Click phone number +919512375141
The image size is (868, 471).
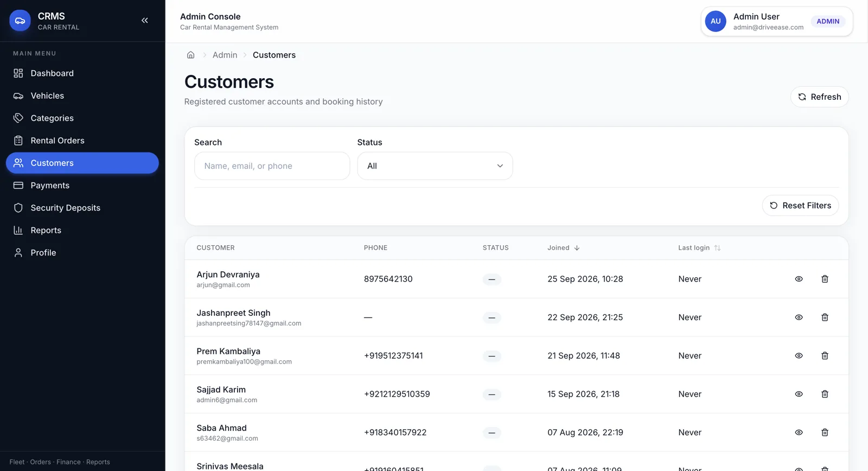(x=393, y=356)
